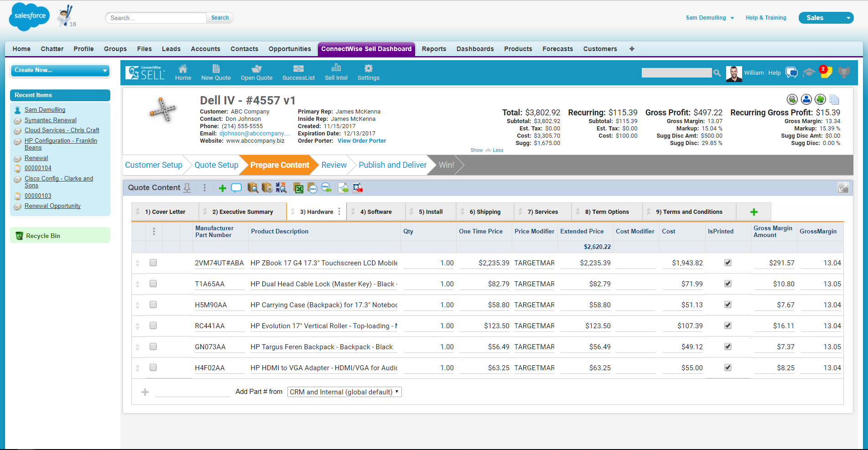This screenshot has height=450, width=868.
Task: Open the Sell Intel chart icon
Action: [x=336, y=72]
